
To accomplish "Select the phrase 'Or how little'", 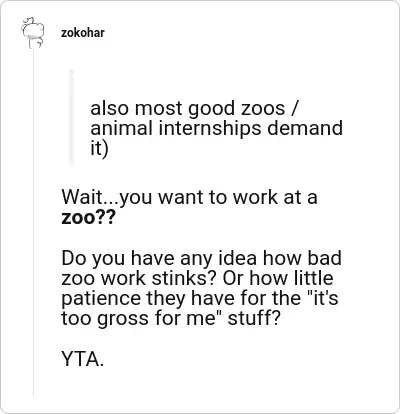I will coord(278,278).
